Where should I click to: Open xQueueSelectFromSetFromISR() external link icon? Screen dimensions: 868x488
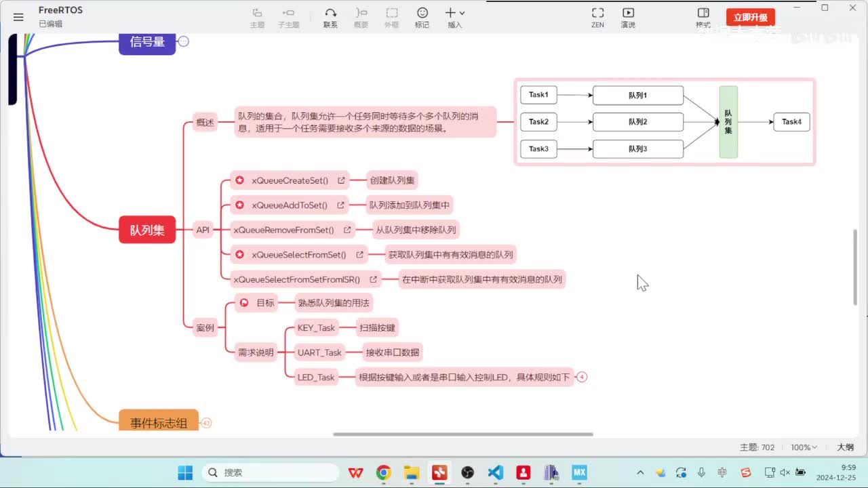pyautogui.click(x=373, y=279)
